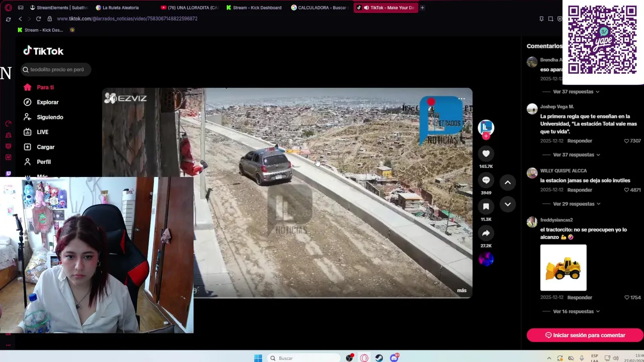
Task: Like Joshep Vega comment with 7307 likes
Action: pos(626,141)
